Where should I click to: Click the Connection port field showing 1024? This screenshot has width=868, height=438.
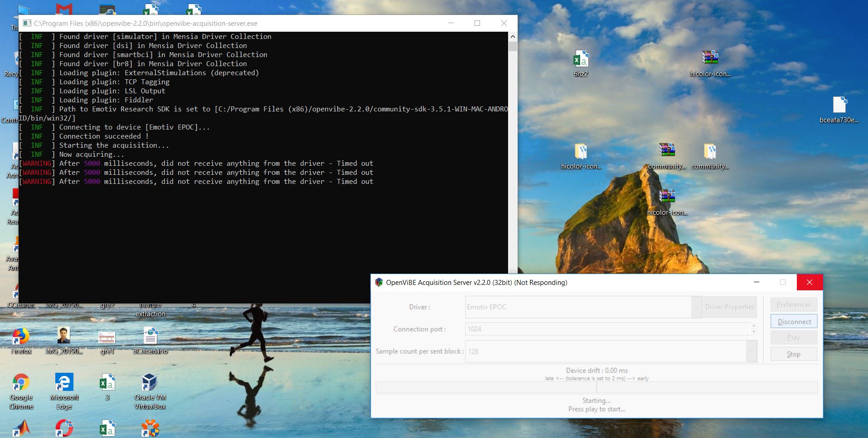(608, 329)
